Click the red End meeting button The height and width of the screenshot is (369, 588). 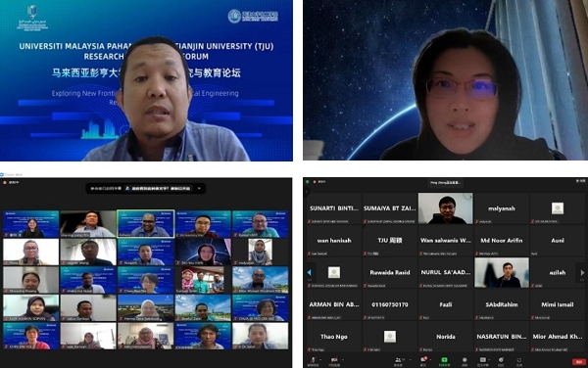(x=578, y=362)
